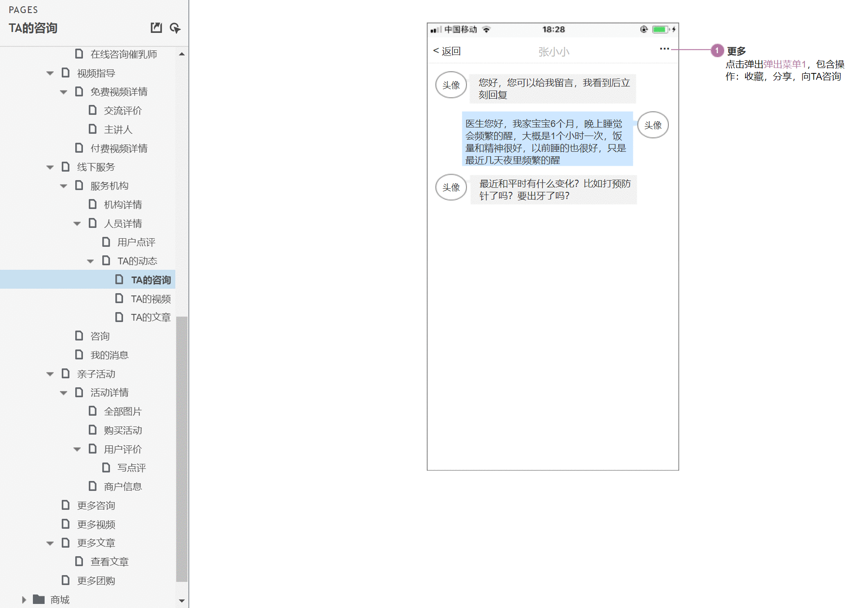Open the 更多咨询 page
Image resolution: width=868 pixels, height=608 pixels.
(96, 505)
